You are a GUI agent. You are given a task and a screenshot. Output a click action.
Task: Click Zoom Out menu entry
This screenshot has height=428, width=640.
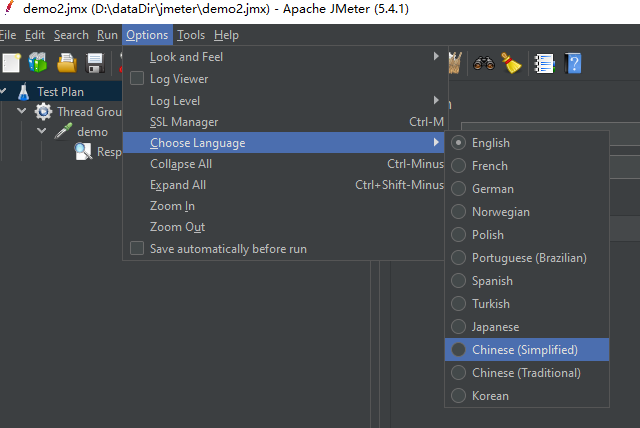tap(283, 227)
